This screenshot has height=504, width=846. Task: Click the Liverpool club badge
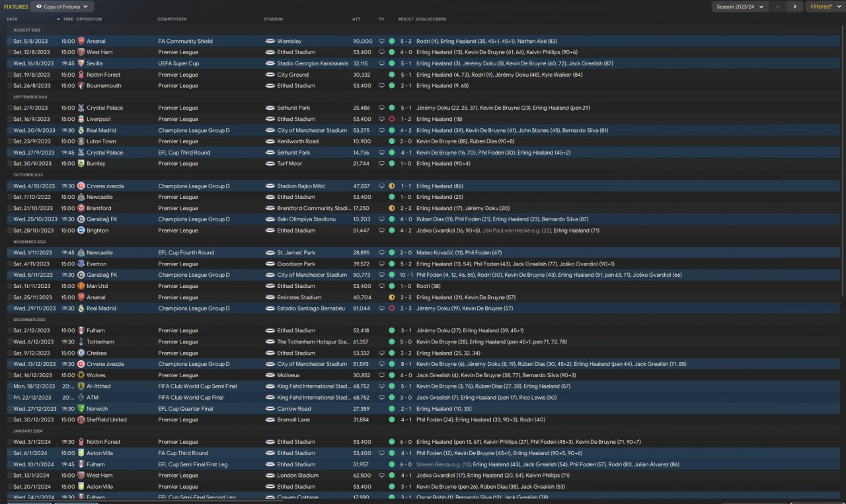pyautogui.click(x=81, y=120)
